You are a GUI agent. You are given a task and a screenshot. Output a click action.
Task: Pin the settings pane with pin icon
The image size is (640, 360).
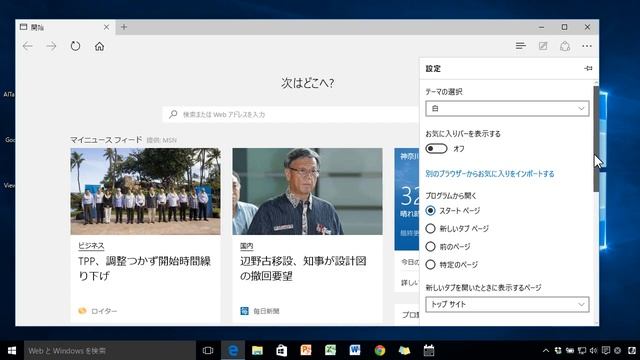point(588,68)
